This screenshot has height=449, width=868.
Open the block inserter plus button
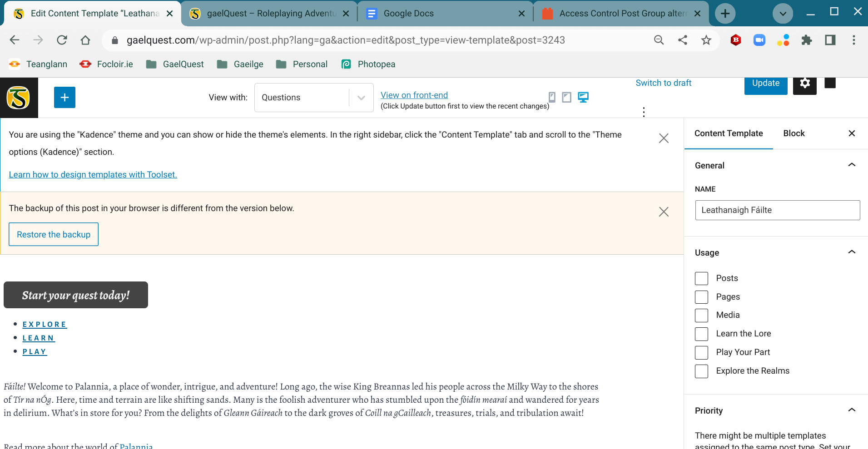[x=64, y=97]
